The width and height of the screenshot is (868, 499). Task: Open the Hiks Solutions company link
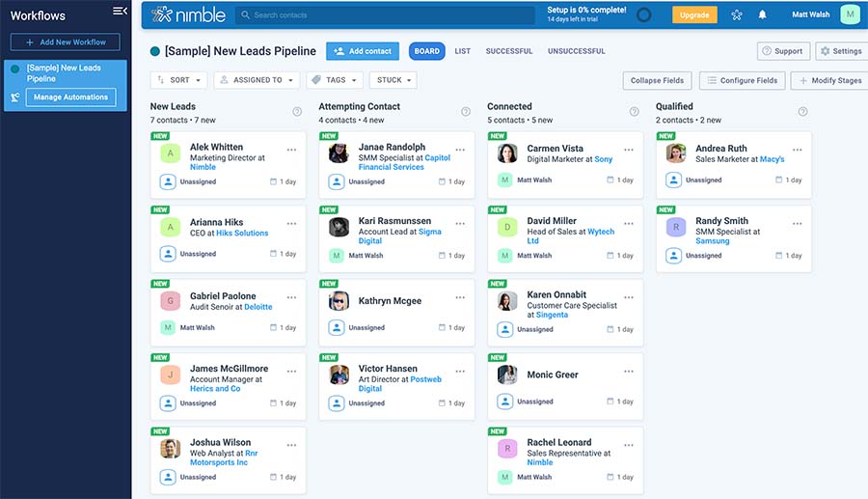[242, 234]
